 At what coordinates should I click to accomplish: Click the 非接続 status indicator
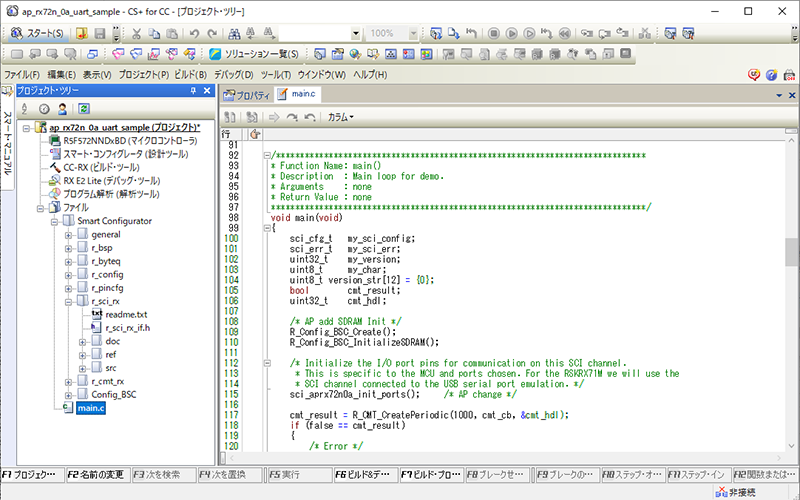coord(735,492)
